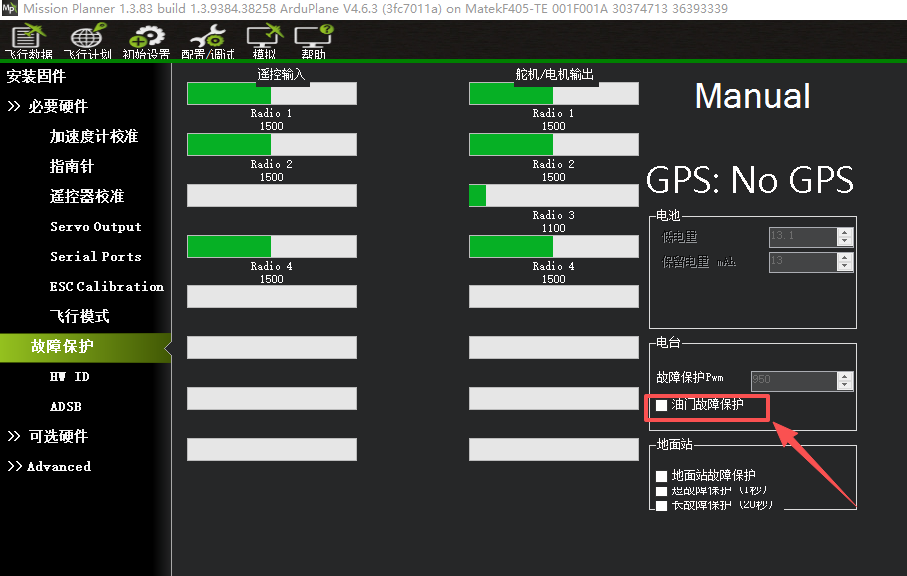Open the ADSB page
This screenshot has width=907, height=576.
click(x=65, y=407)
